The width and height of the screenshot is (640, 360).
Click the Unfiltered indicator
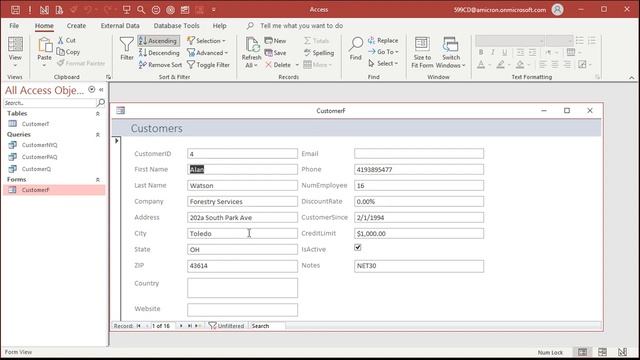[227, 326]
